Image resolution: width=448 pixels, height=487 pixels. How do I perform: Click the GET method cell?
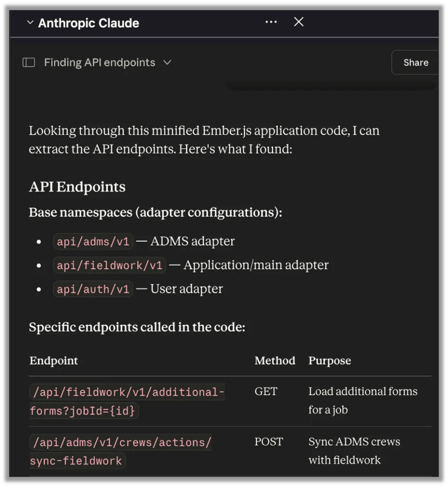point(266,391)
